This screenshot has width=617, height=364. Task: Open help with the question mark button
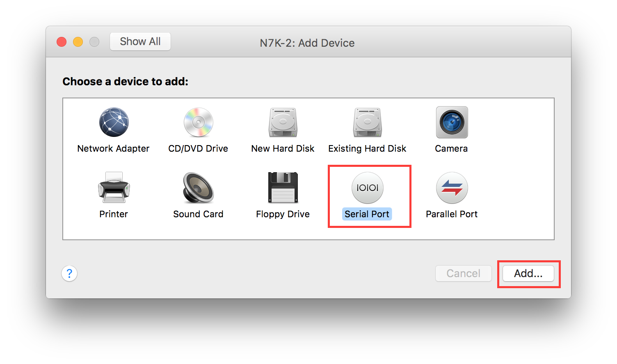(69, 273)
